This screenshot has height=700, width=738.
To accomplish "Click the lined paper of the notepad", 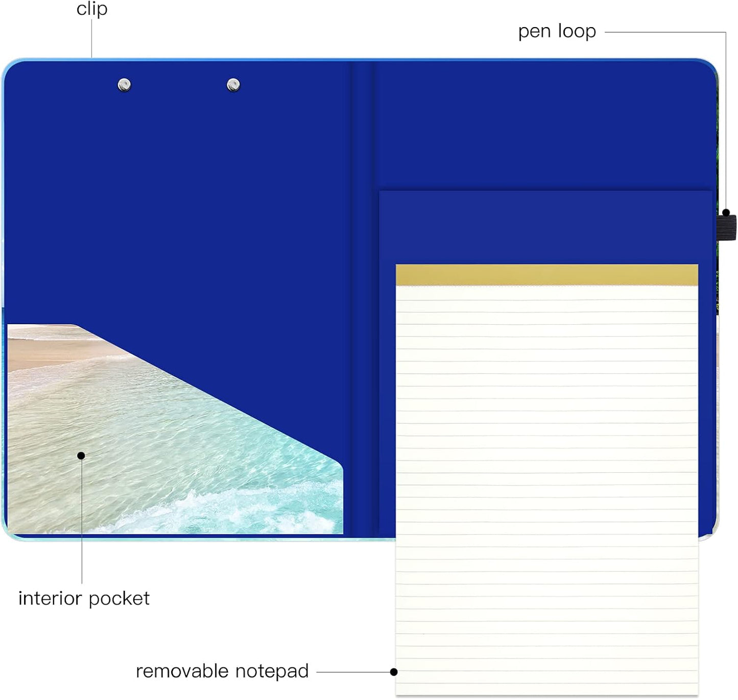I will pyautogui.click(x=547, y=490).
